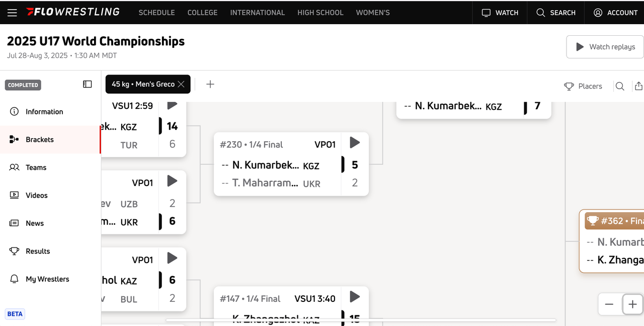Add another weight class with the plus button
Screen dimensions: 644x326
[210, 84]
